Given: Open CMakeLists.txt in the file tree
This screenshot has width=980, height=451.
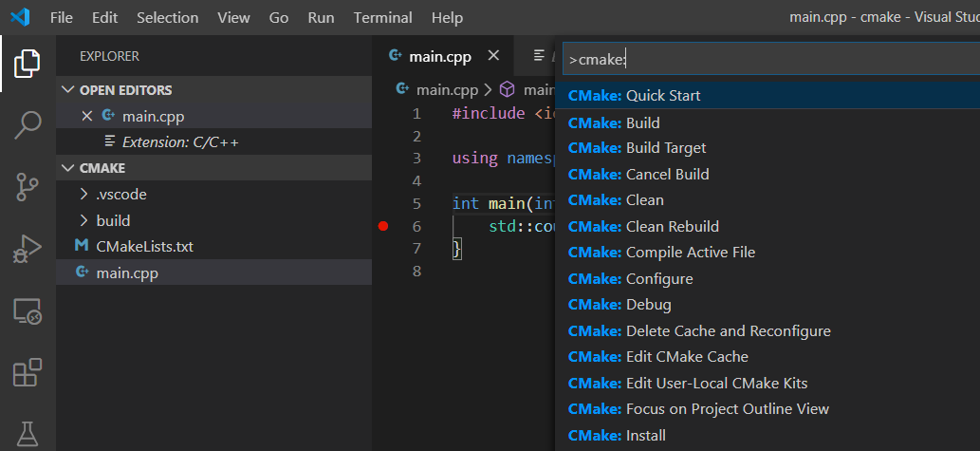Looking at the screenshot, I should [x=213, y=247].
